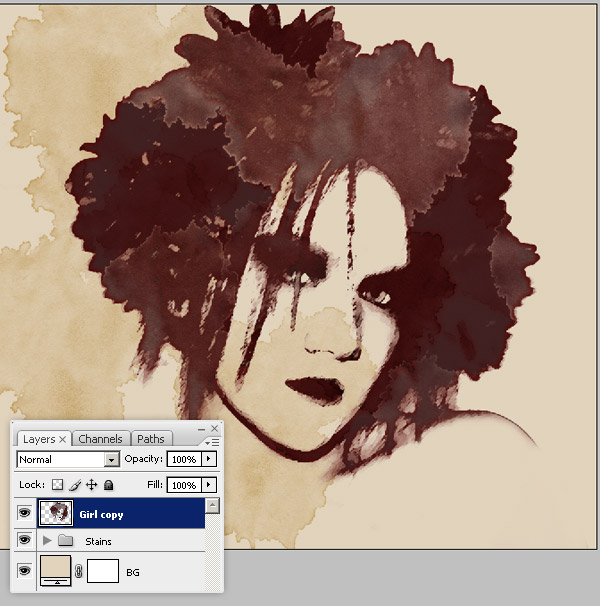Screen dimensions: 600x606
Task: Click the BG layer mask thumbnail
Action: (103, 571)
